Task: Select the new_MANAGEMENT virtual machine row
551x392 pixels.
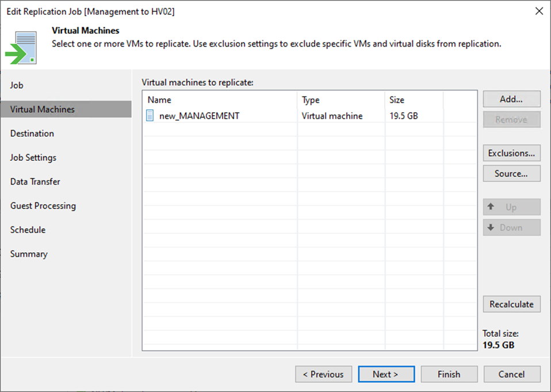Action: (x=199, y=116)
